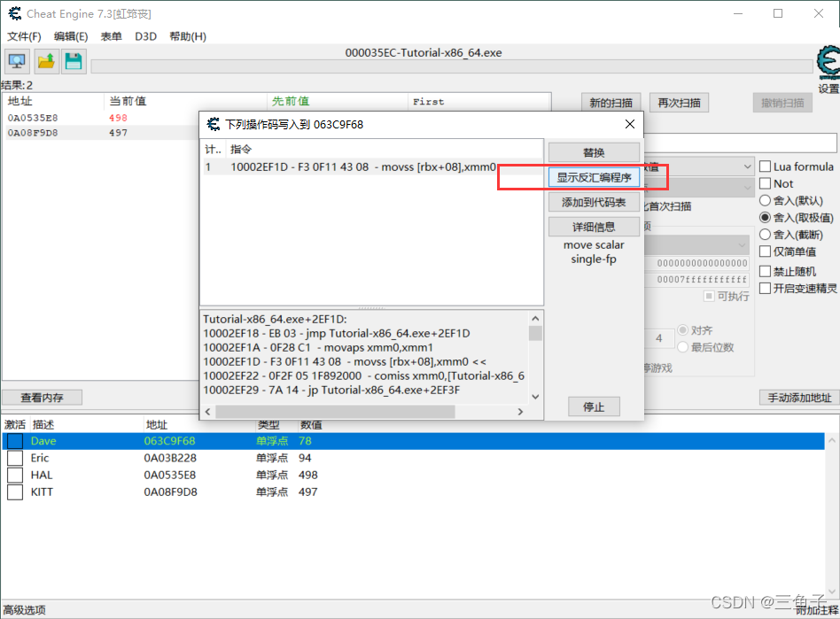Click the 手动添加地址 button
Screen dimensions: 840x619
coord(799,398)
